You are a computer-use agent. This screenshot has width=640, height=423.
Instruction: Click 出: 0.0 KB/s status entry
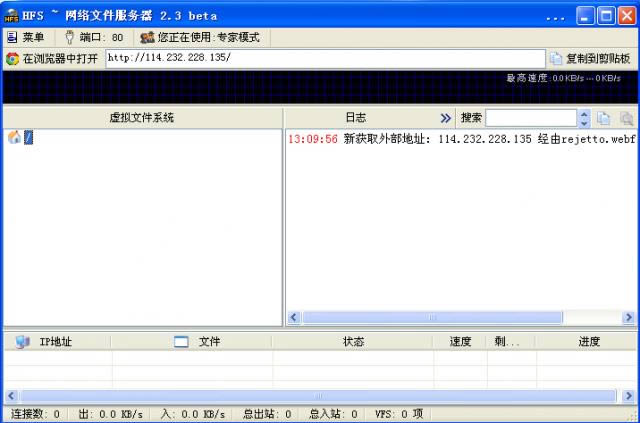111,414
